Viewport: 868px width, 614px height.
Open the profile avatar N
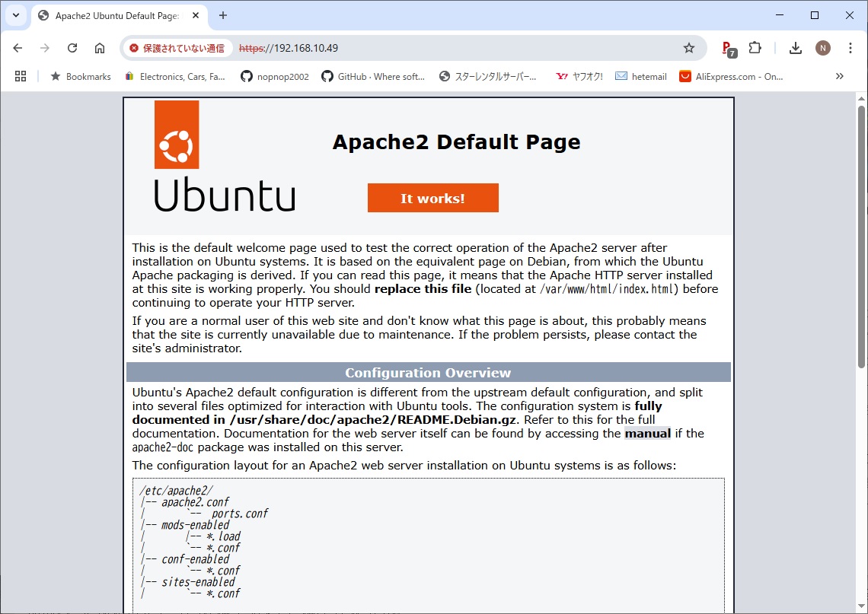[823, 48]
